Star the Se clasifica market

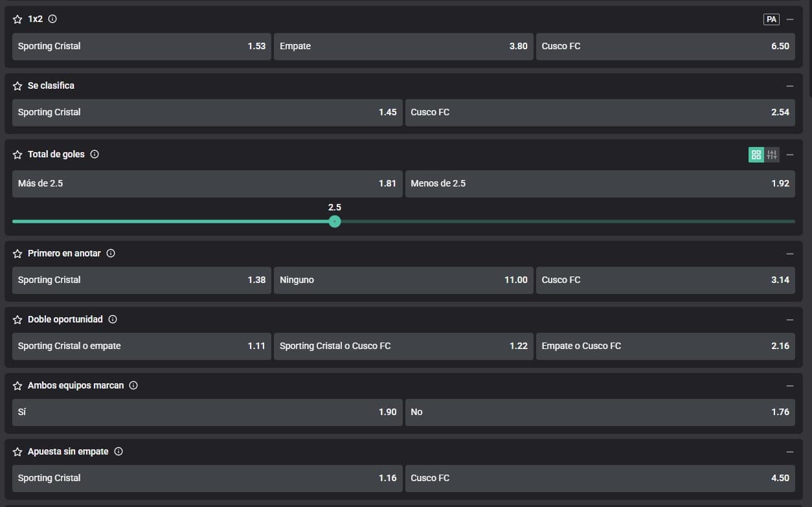click(x=17, y=85)
